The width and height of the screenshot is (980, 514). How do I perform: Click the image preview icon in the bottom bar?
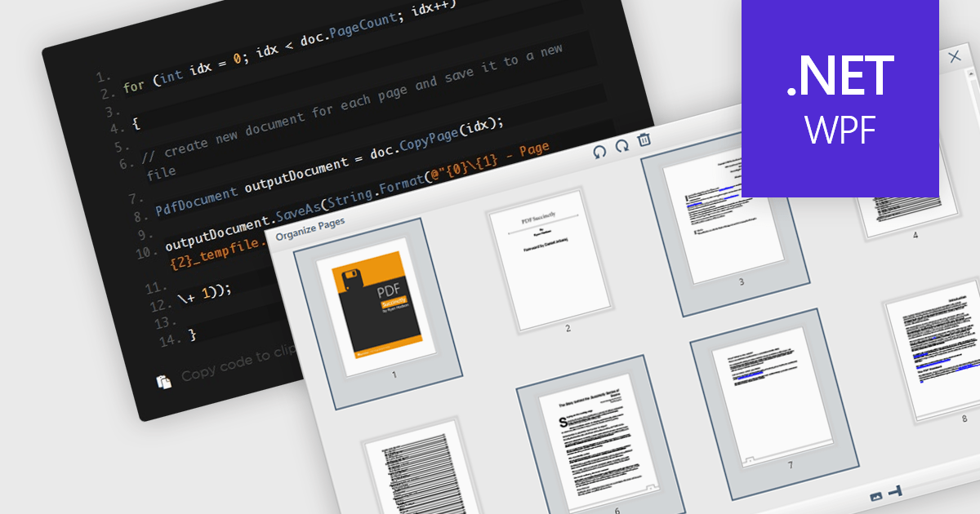pyautogui.click(x=876, y=496)
